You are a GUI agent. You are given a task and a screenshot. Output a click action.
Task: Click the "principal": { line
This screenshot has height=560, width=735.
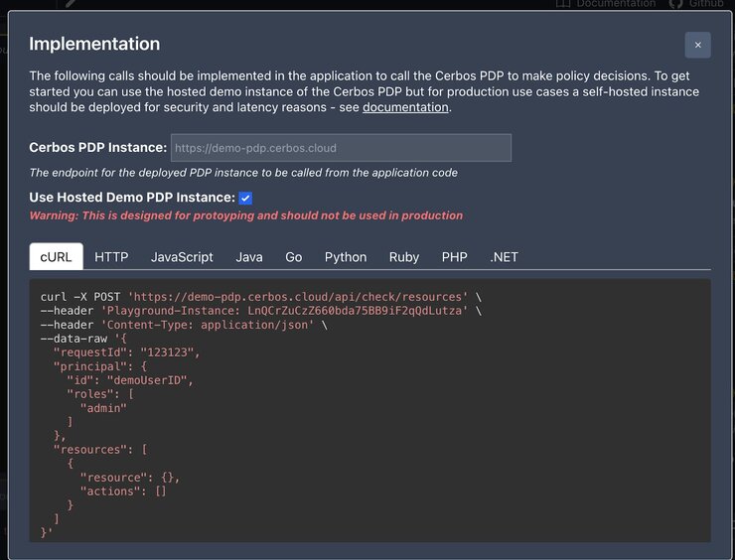(100, 366)
